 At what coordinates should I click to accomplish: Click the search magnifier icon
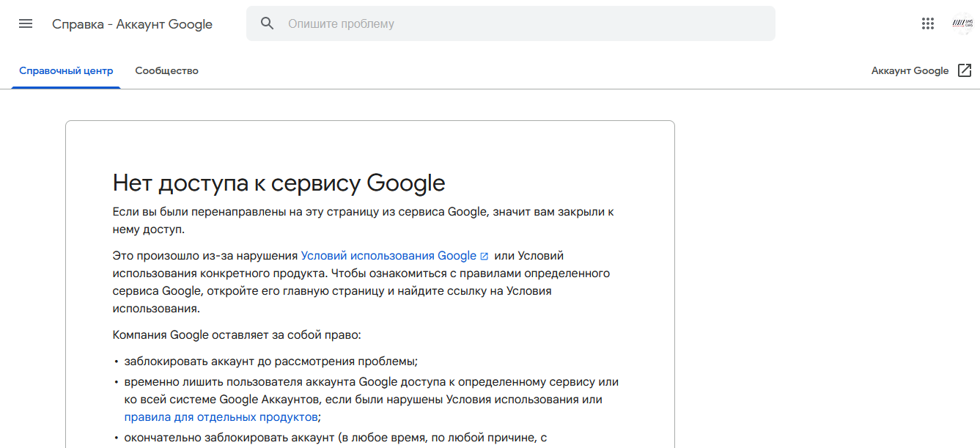pos(268,23)
